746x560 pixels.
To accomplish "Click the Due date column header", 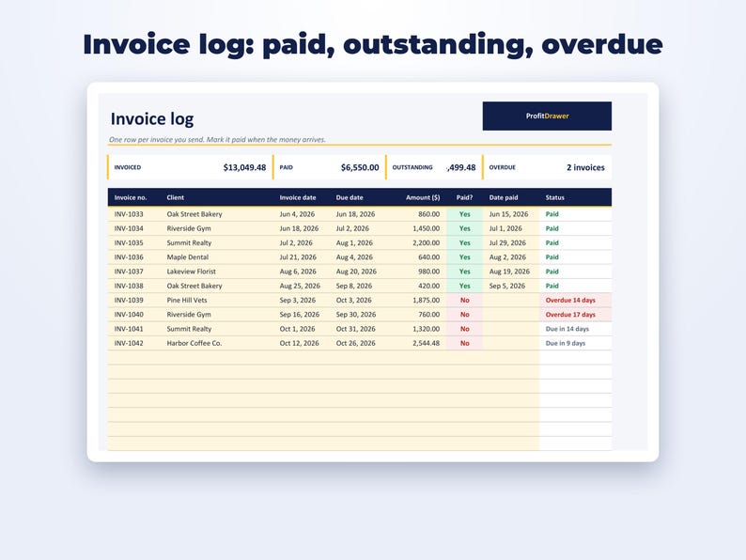I will point(350,197).
